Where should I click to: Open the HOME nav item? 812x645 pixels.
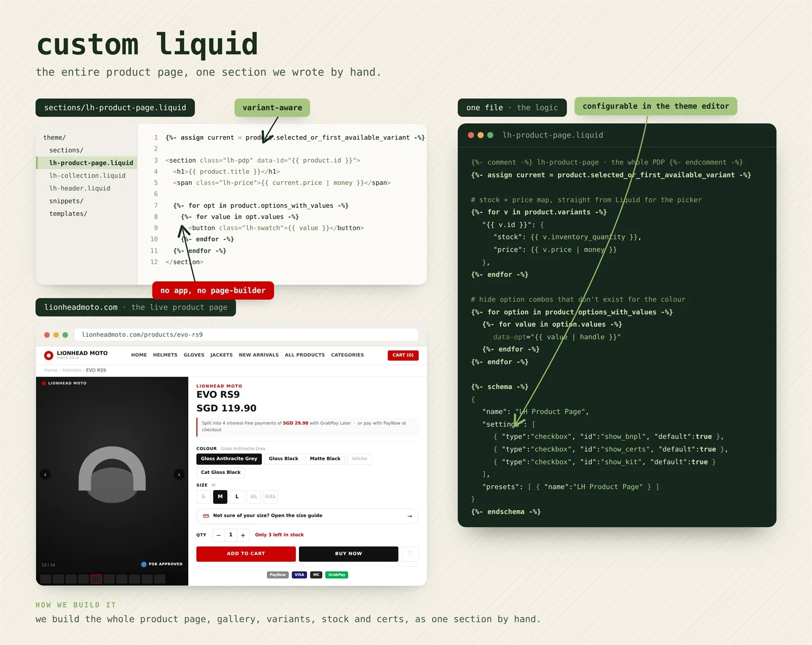click(139, 355)
